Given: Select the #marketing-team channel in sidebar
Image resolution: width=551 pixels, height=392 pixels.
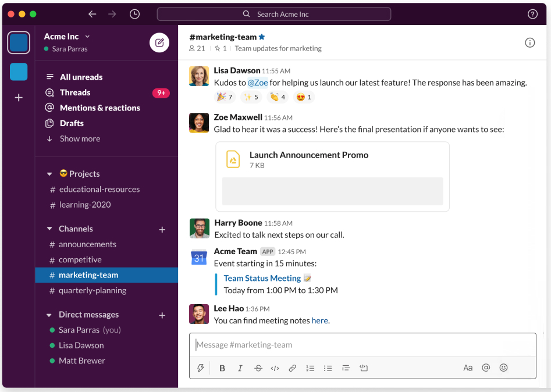Looking at the screenshot, I should pos(106,275).
